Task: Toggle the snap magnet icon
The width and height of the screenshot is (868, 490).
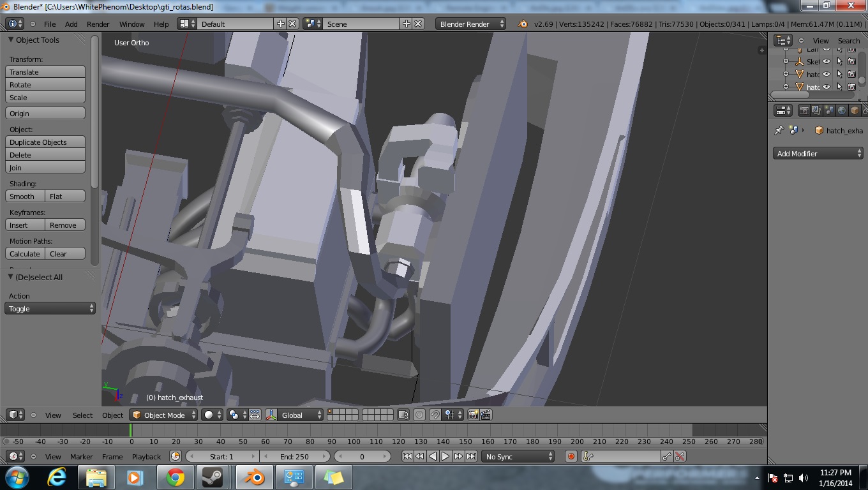Action: pos(435,415)
